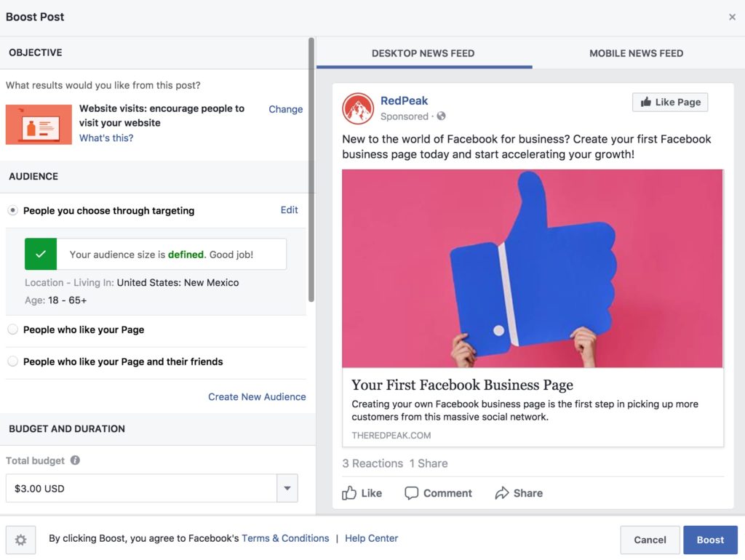Screen dimensions: 745x560
Task: Click the green audience checkmark icon
Action: [41, 254]
